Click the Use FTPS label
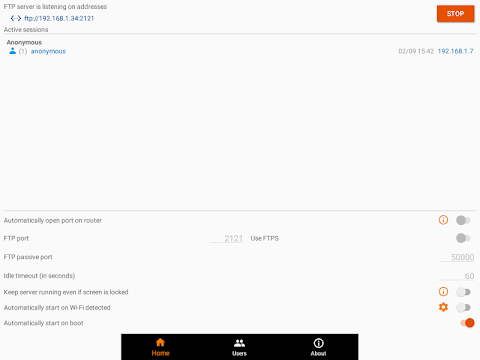 [x=264, y=238]
